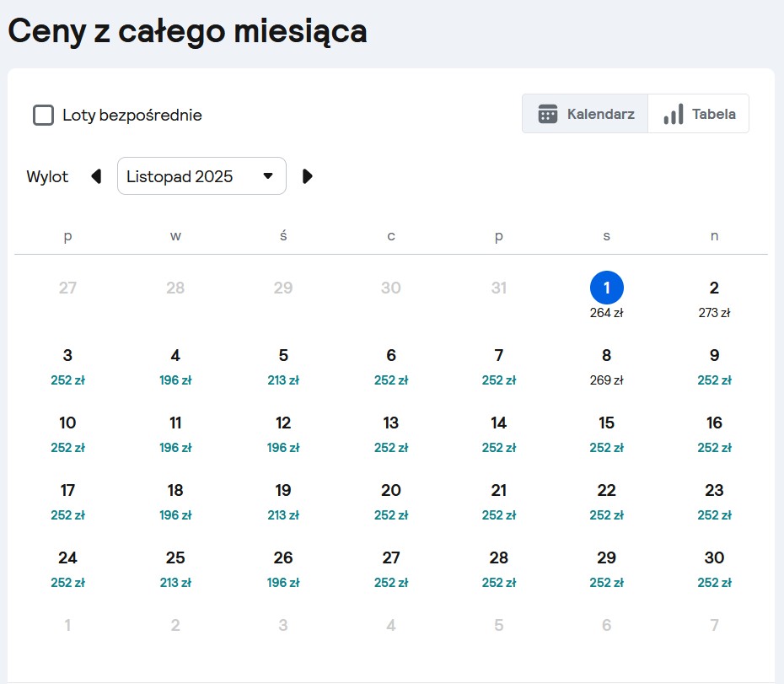Pick 25 November priced 213 zł
The image size is (784, 684).
coord(175,569)
